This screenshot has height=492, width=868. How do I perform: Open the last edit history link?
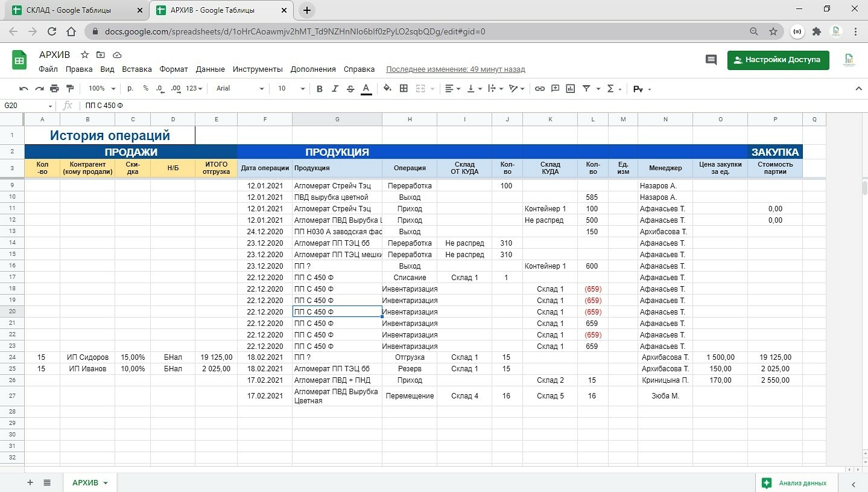pos(455,69)
